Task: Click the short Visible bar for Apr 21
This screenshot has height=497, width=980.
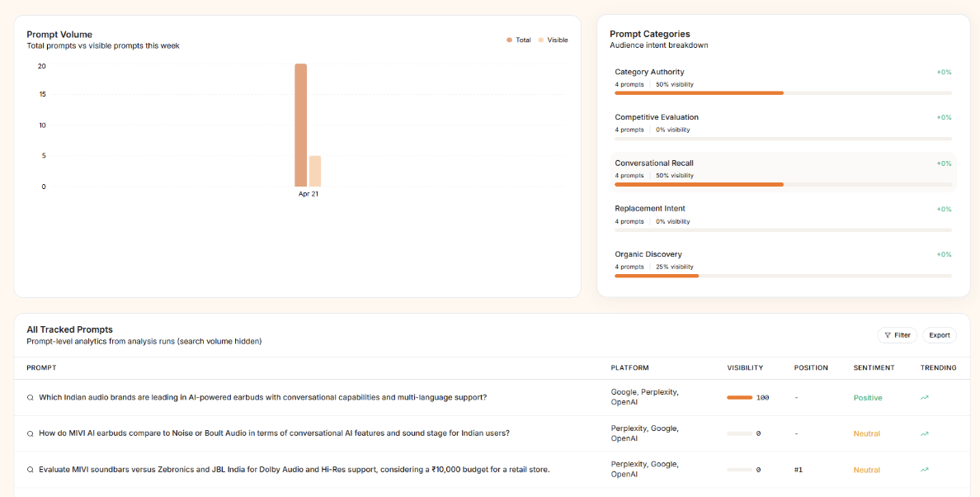Action: [315, 171]
